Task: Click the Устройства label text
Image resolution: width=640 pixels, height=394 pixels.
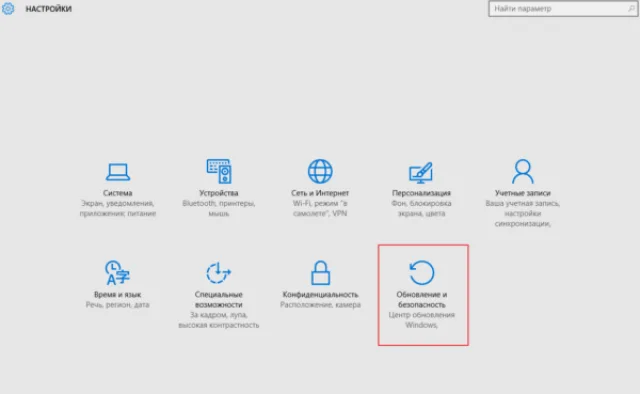Action: point(218,193)
